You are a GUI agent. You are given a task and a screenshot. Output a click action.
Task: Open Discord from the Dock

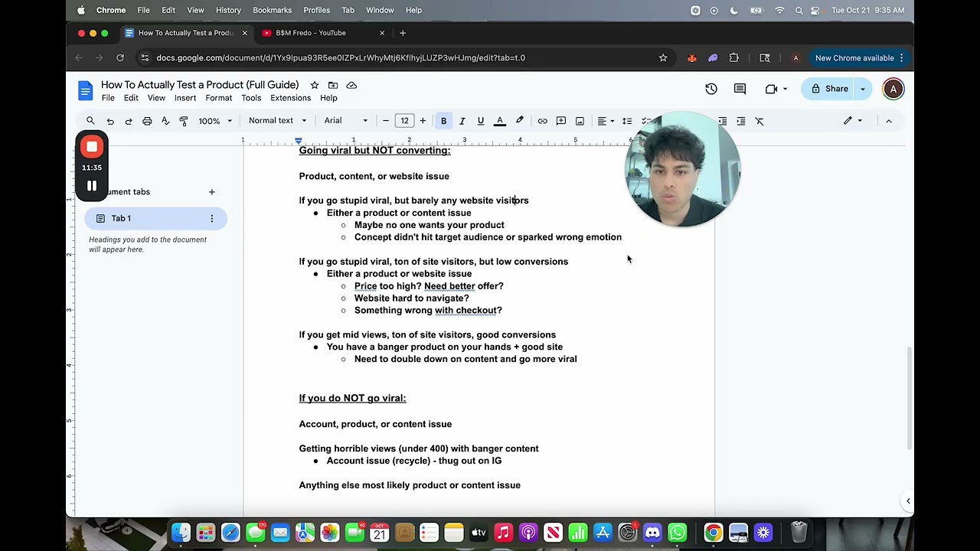click(652, 533)
